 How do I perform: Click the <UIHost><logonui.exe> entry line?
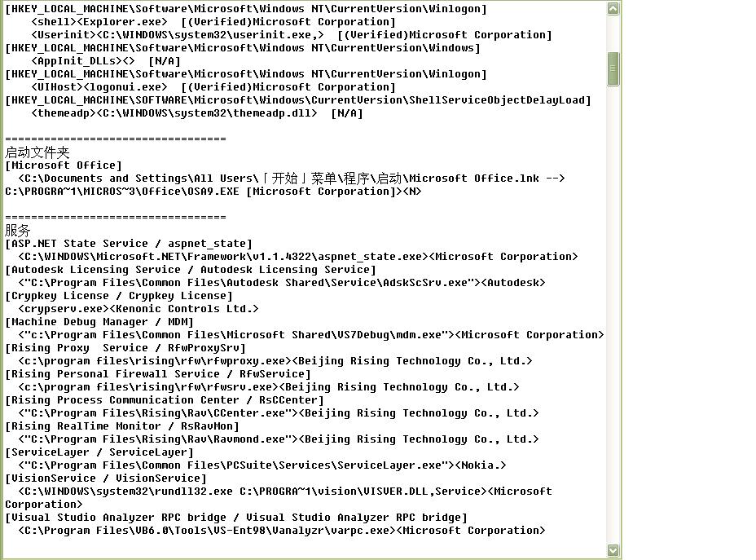tap(213, 87)
